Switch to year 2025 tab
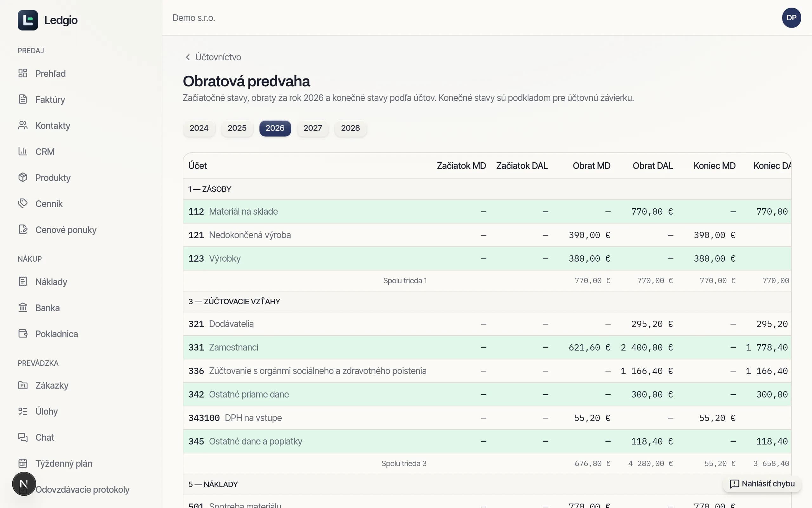The image size is (812, 508). coord(237,128)
